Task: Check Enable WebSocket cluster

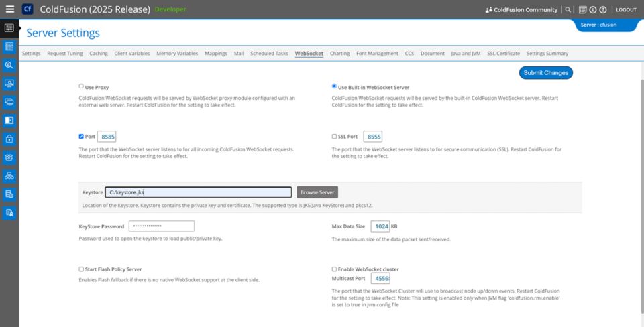Action: tap(335, 269)
